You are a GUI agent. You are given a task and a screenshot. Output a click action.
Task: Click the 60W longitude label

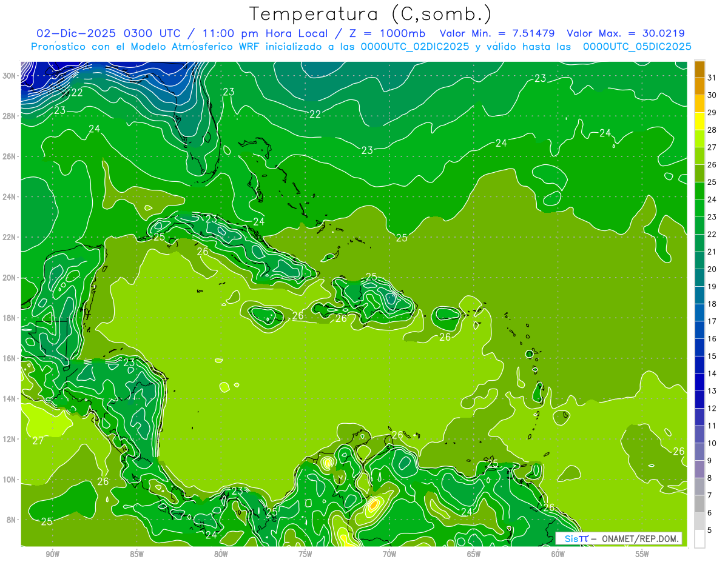(x=558, y=555)
